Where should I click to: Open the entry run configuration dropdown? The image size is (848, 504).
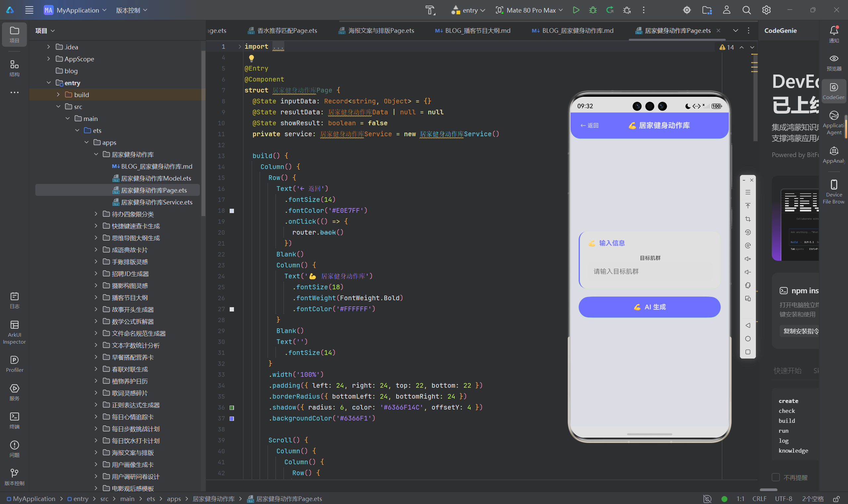[468, 10]
